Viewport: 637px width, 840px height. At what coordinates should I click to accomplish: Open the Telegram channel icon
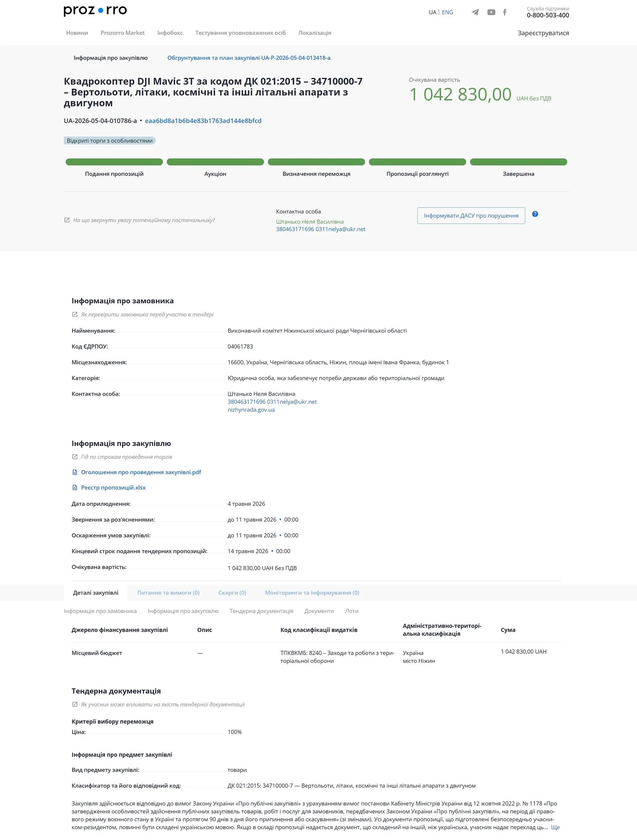pos(475,12)
